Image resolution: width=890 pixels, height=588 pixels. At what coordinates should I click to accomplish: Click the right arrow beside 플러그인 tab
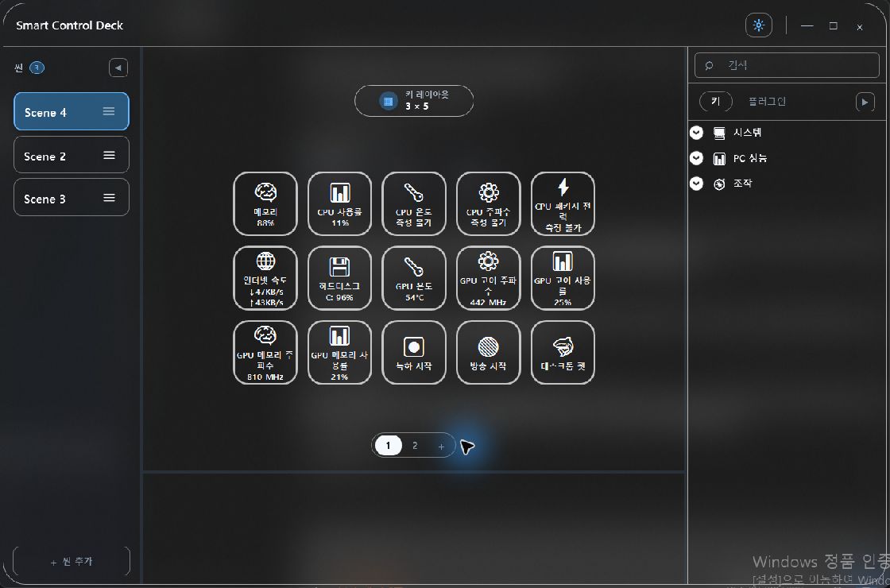tap(865, 103)
